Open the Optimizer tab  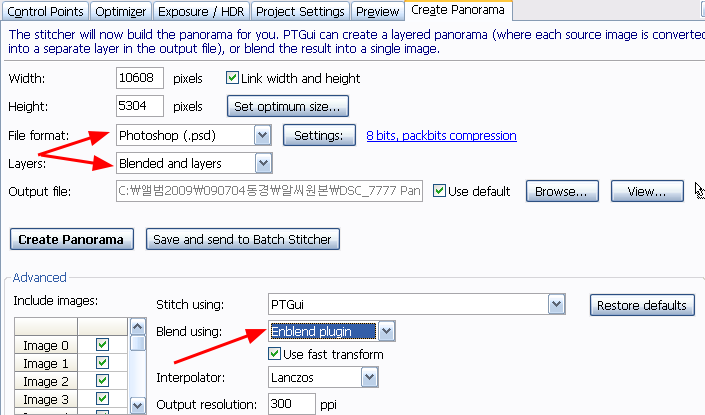click(120, 11)
